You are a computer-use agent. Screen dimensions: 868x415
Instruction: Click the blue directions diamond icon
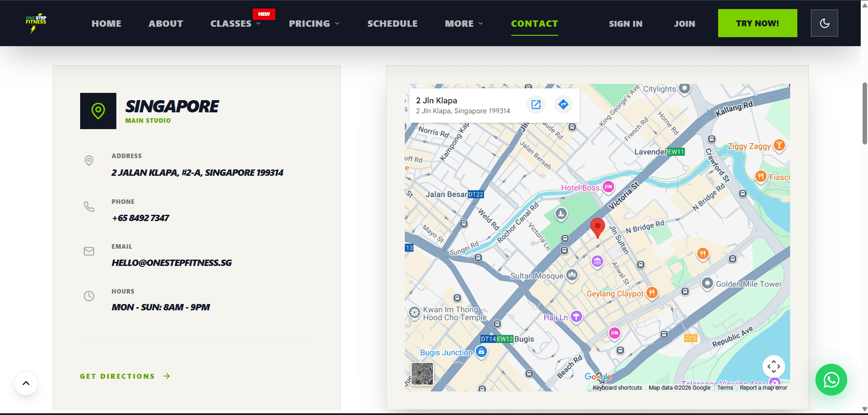coord(563,104)
